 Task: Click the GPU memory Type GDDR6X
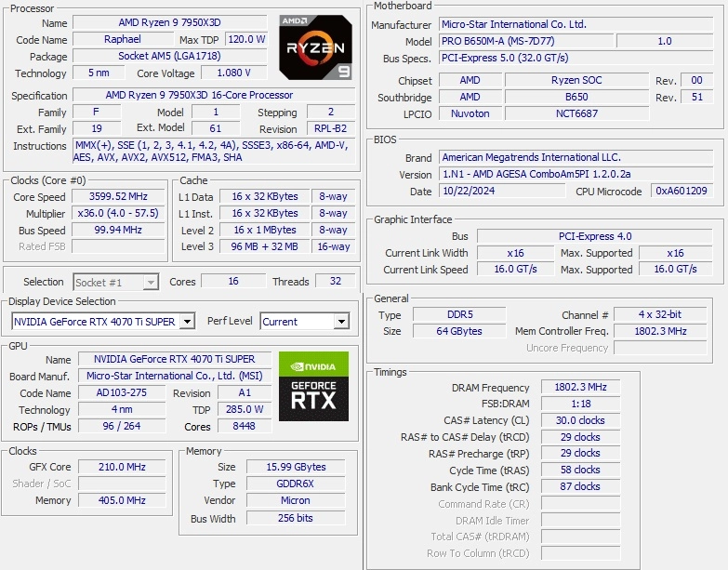pos(296,484)
